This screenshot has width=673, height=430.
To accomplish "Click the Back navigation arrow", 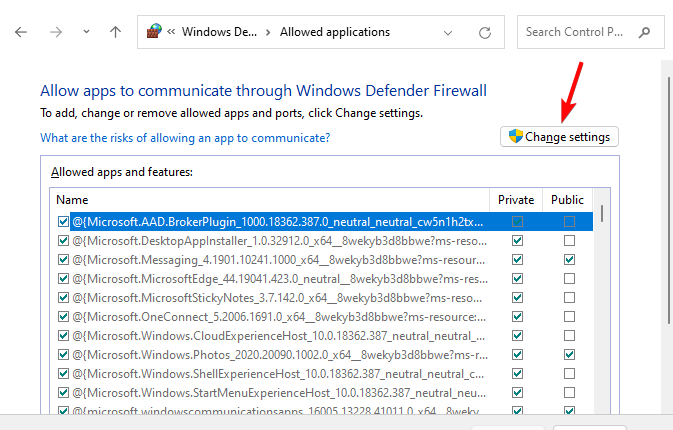I will [x=22, y=32].
